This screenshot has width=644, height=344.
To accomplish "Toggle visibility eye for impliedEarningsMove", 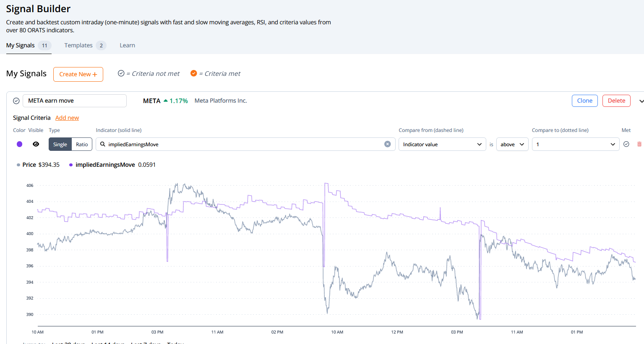I will (x=36, y=144).
